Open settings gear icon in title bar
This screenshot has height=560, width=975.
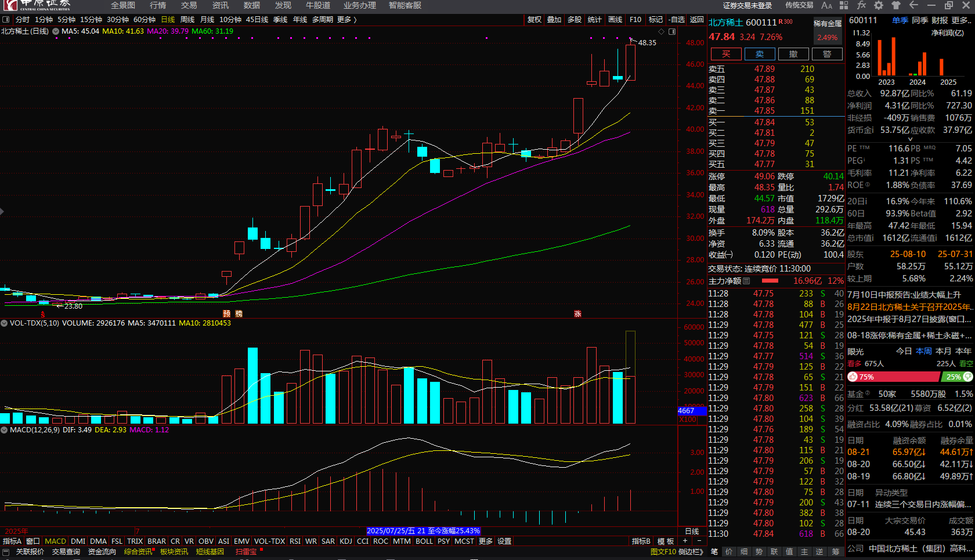[x=879, y=5]
